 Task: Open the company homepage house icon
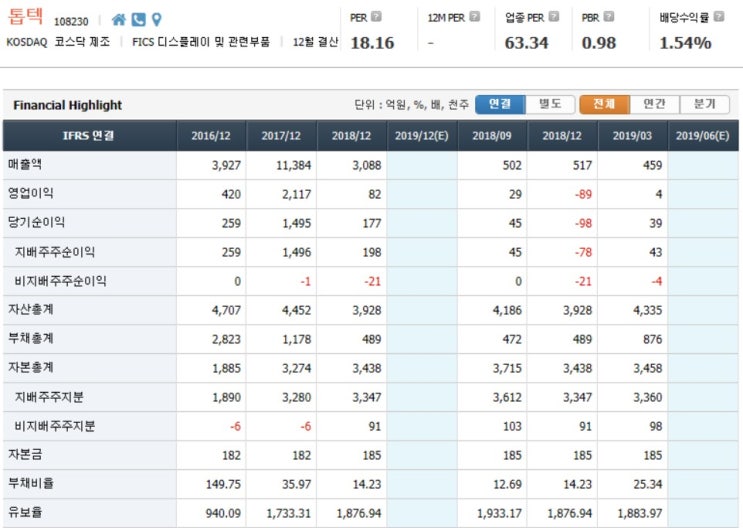coord(118,19)
